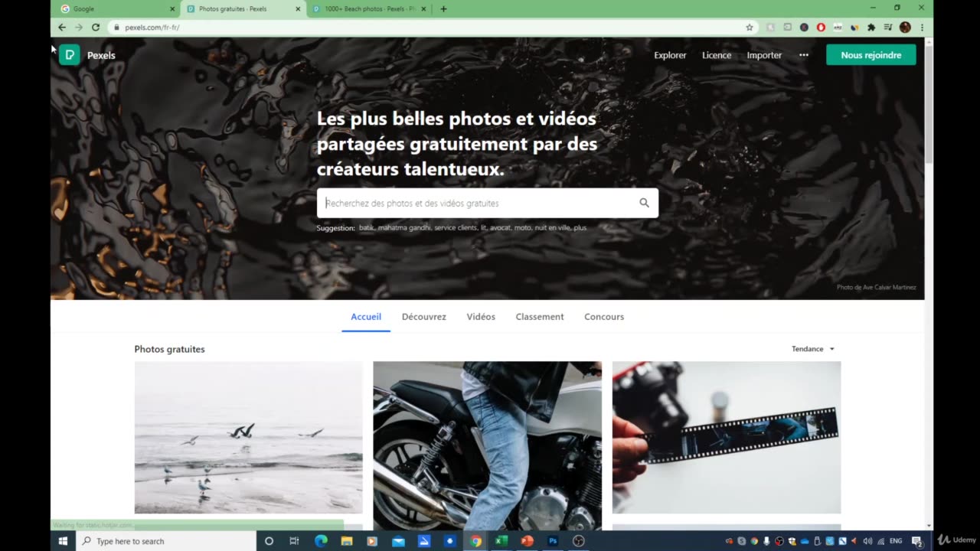The height and width of the screenshot is (551, 980).
Task: Click the avocat suggestion link
Action: click(x=501, y=228)
